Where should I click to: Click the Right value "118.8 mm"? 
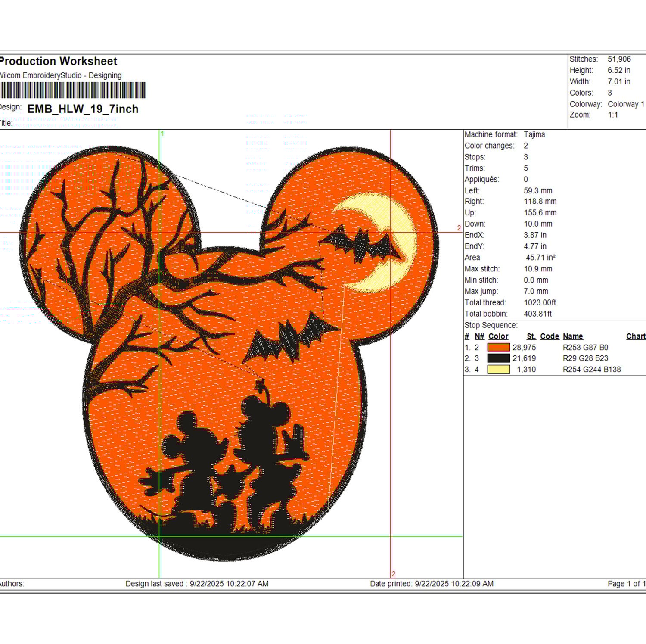click(x=540, y=201)
